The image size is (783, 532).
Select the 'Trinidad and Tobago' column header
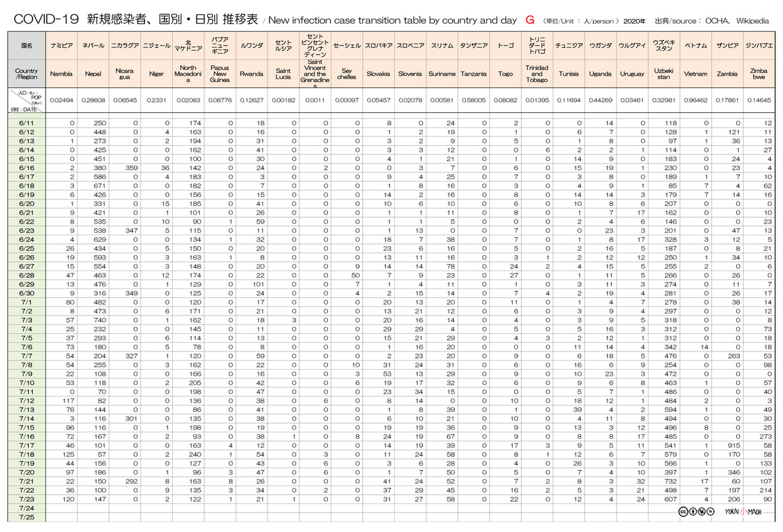tap(536, 74)
